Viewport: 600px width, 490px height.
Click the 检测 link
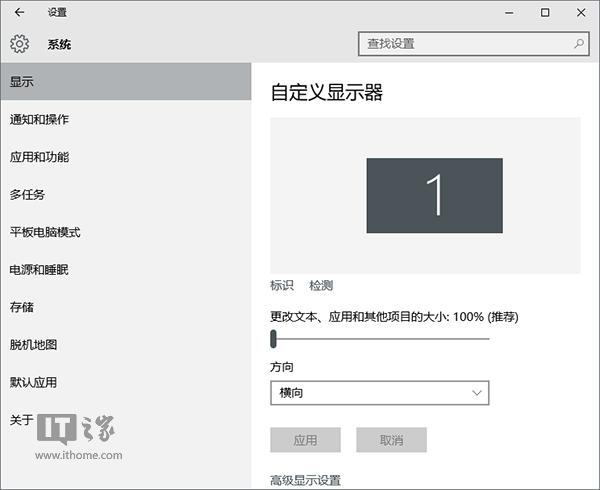pos(321,286)
